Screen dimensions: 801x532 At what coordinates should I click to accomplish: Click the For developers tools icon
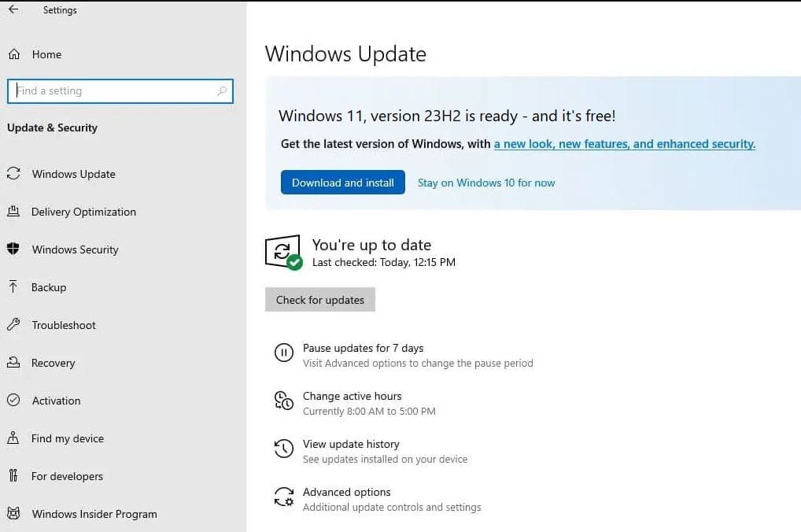tap(13, 476)
